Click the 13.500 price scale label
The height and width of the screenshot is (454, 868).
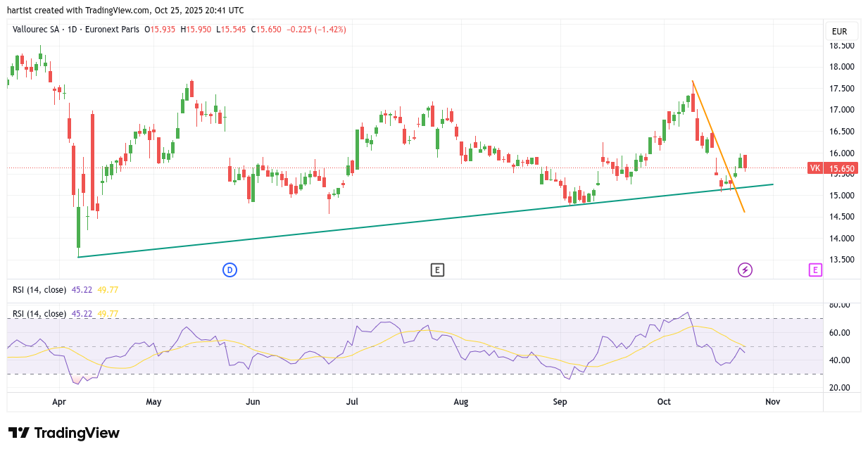click(842, 260)
